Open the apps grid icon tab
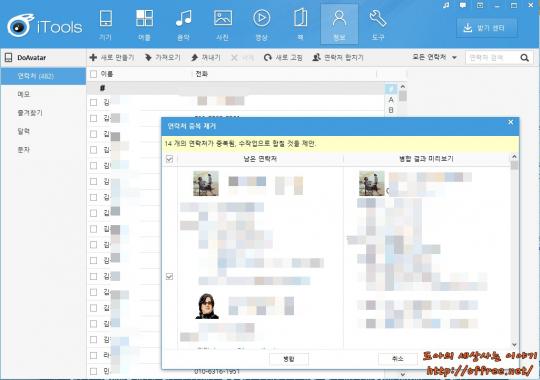The width and height of the screenshot is (540, 380). (144, 24)
